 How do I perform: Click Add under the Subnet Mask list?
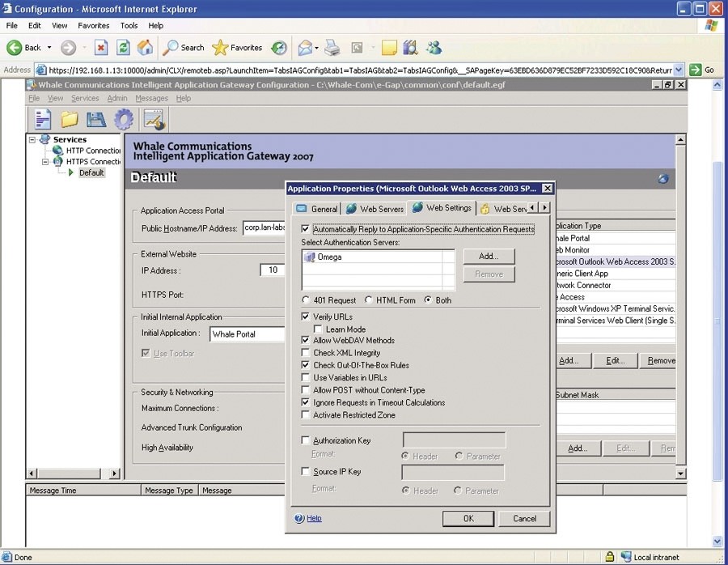click(578, 448)
